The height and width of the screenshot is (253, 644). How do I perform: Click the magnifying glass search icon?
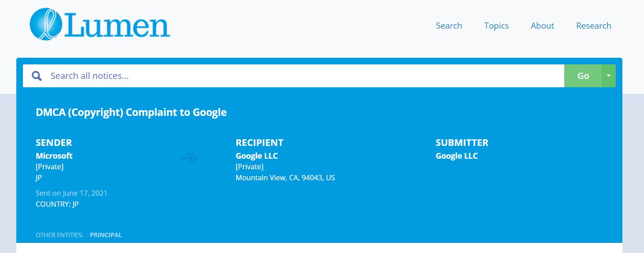[37, 76]
